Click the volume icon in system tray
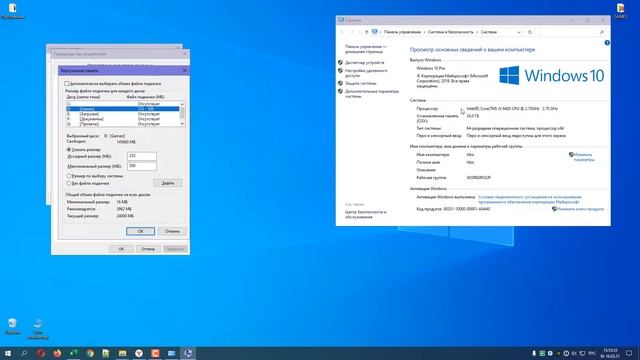The width and height of the screenshot is (640, 360). [574, 353]
